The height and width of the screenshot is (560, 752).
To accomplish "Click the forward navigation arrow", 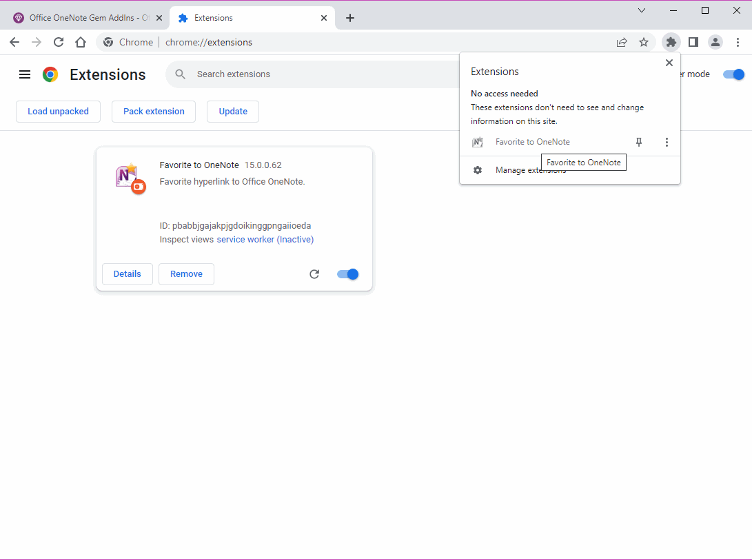I will (x=37, y=42).
